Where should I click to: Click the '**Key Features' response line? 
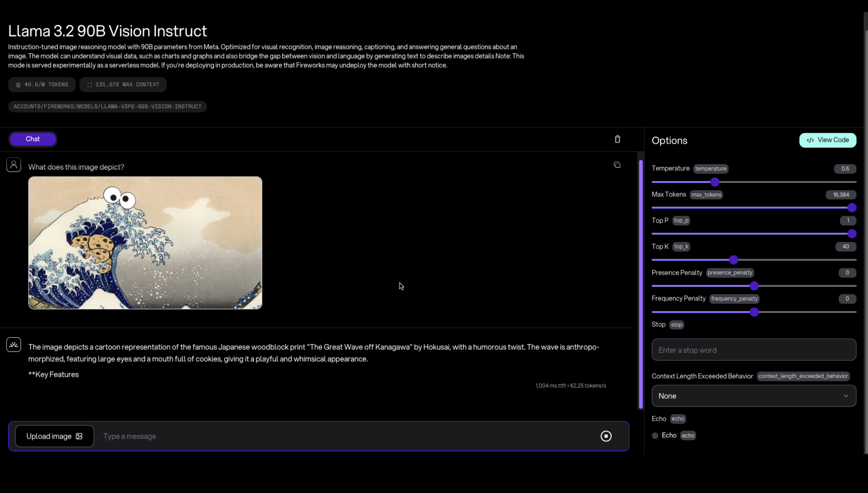coord(53,374)
